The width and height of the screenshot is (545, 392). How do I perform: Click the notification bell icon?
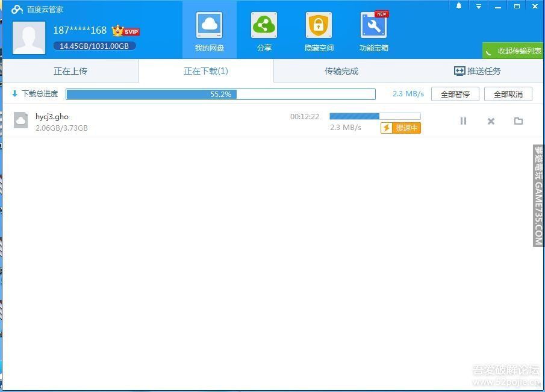(x=459, y=6)
